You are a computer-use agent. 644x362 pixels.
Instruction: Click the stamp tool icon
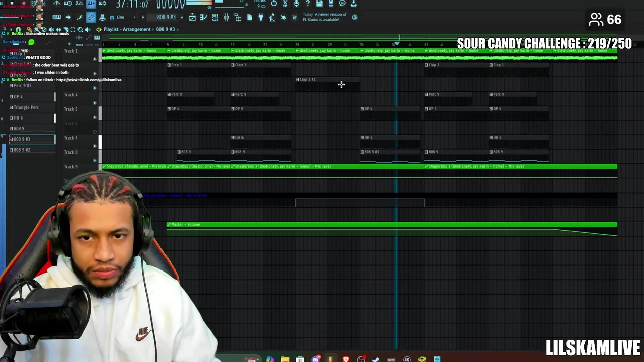pyautogui.click(x=102, y=17)
